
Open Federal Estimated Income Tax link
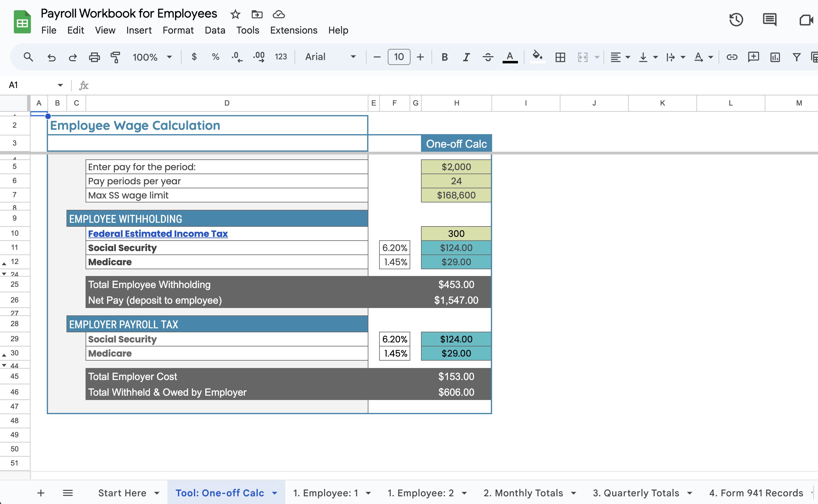158,234
